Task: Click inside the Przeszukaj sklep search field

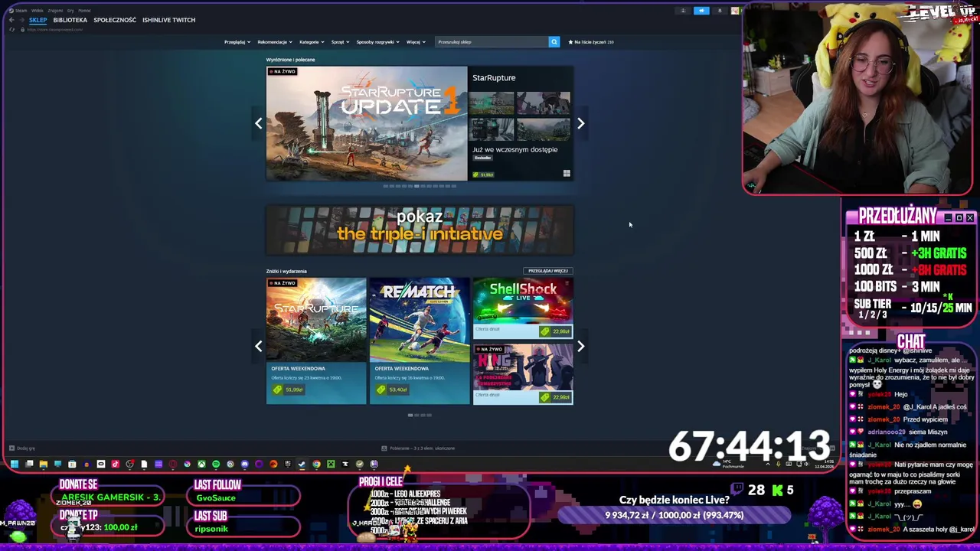Action: point(492,42)
